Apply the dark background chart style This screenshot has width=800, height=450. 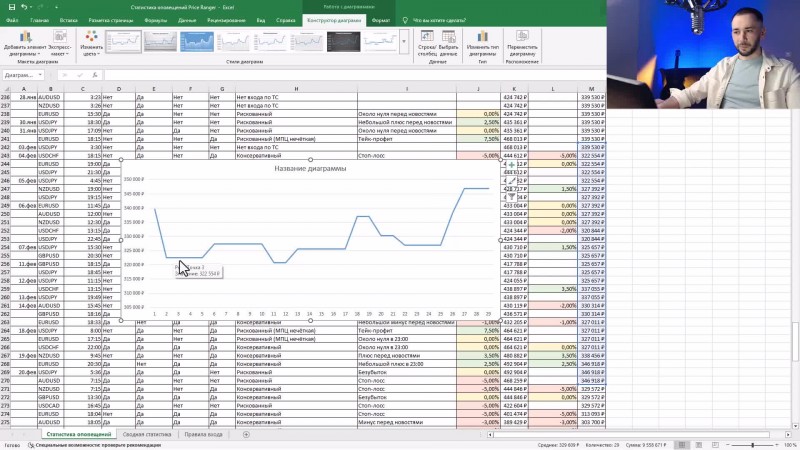pyautogui.click(x=343, y=42)
